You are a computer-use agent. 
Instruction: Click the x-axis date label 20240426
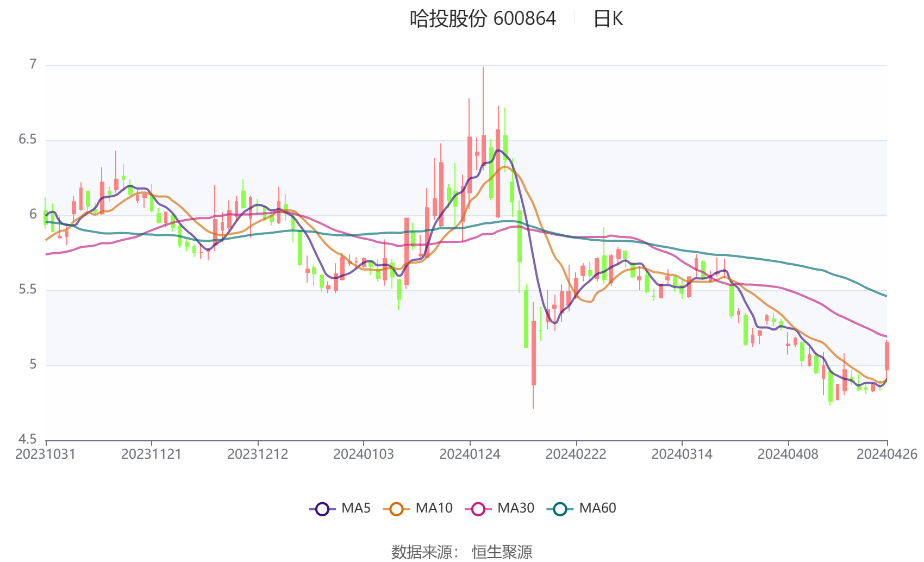coord(887,454)
